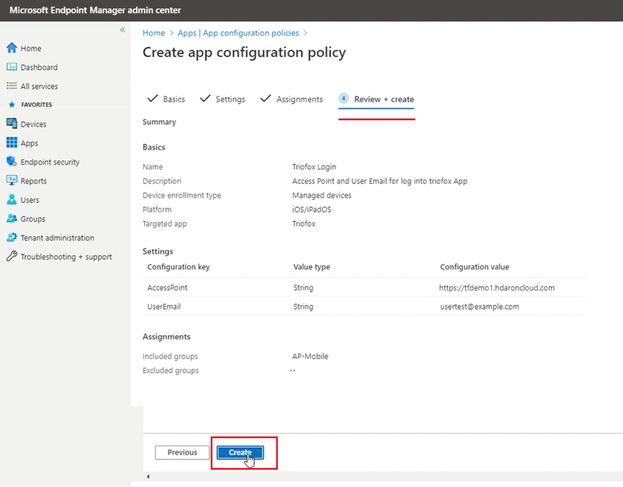Click the Basics checkmark icon

pos(153,99)
